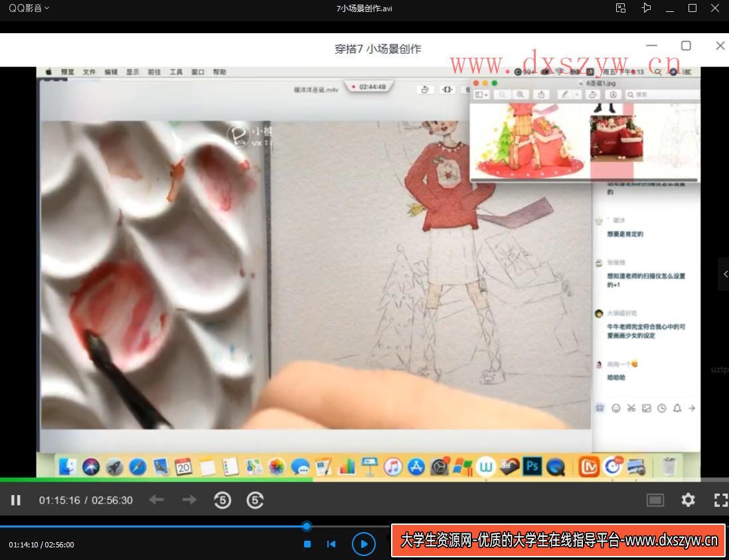Viewport: 729px width, 560px height.
Task: Open Finder from the Dock
Action: pyautogui.click(x=68, y=466)
